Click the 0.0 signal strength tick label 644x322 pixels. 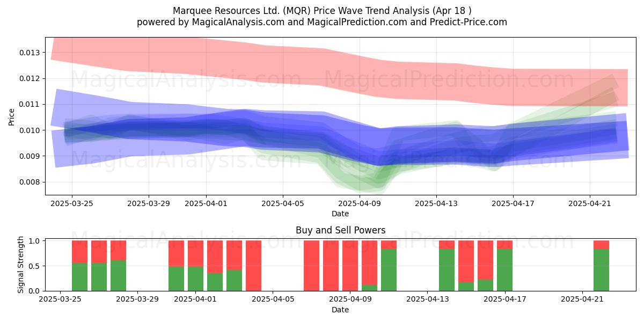pos(35,291)
